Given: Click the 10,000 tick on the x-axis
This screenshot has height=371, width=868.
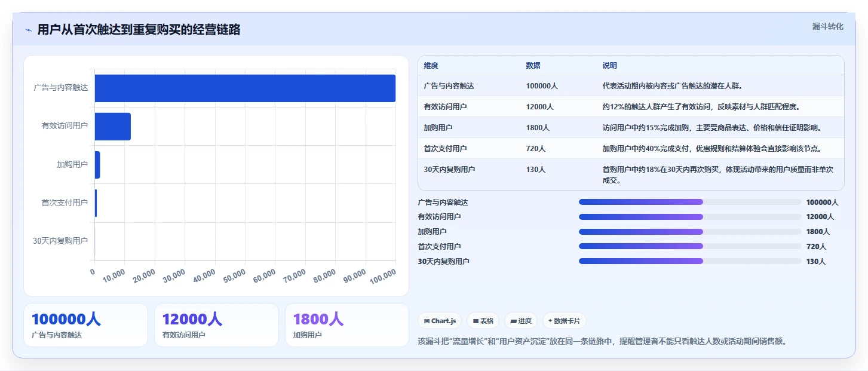Looking at the screenshot, I should [x=113, y=275].
